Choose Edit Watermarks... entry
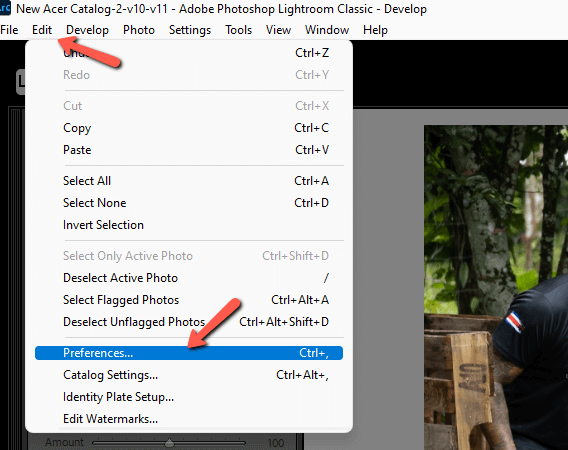The image size is (568, 450). (189, 419)
